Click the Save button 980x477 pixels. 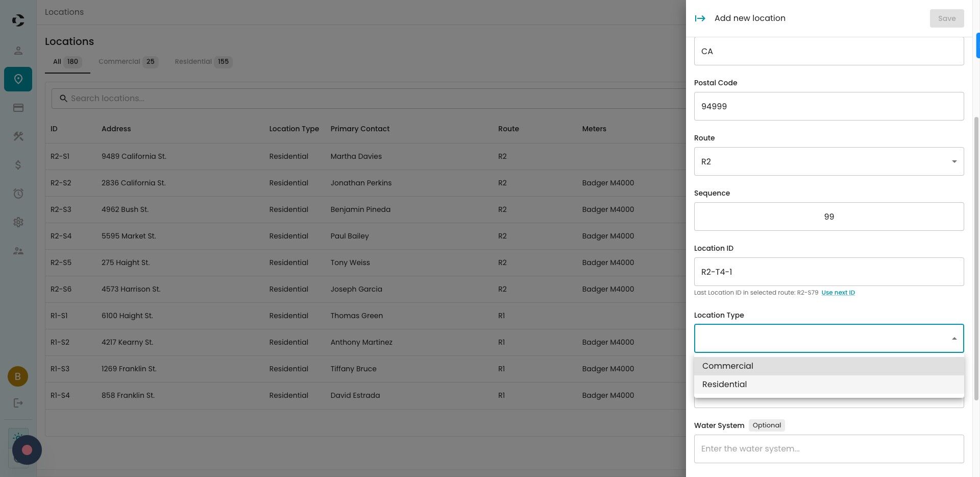click(946, 18)
